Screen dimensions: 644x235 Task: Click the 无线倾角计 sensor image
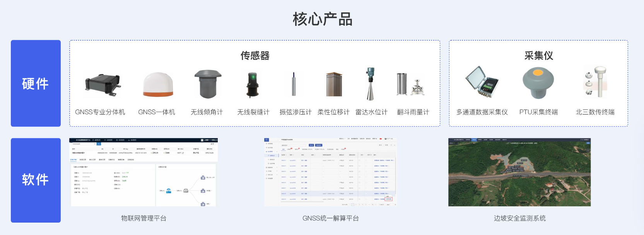(208, 84)
